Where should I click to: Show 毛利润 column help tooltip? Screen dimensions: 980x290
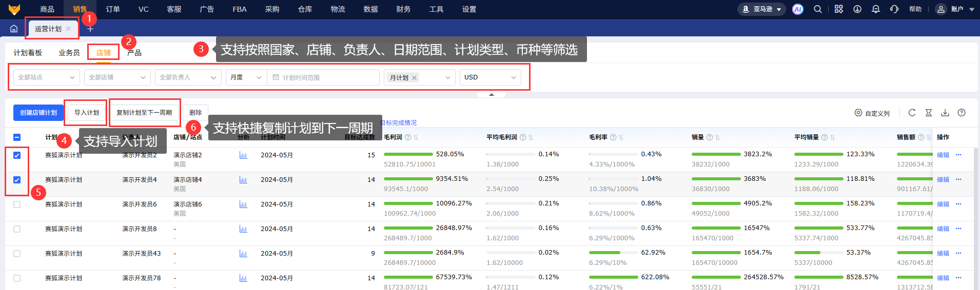point(408,137)
